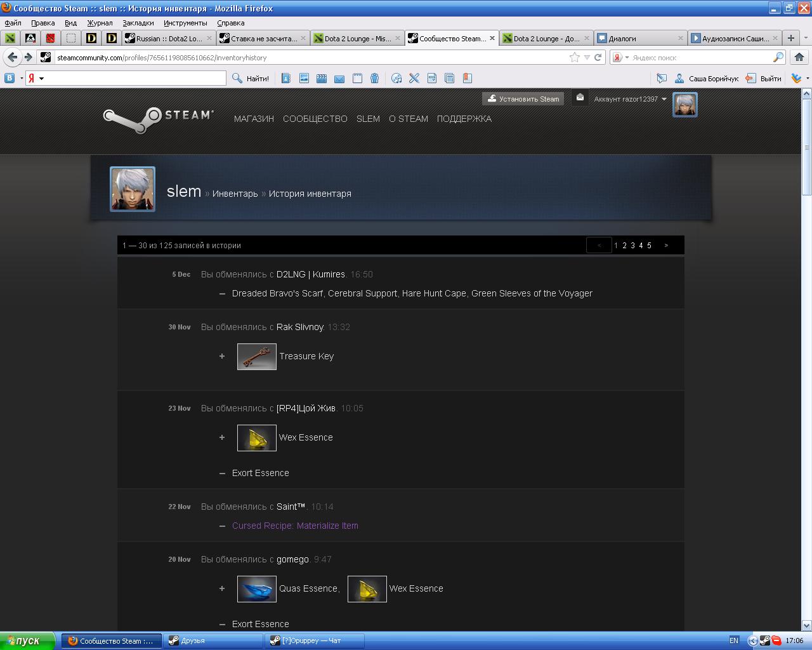Open the VK button on the toolbar

click(10, 78)
